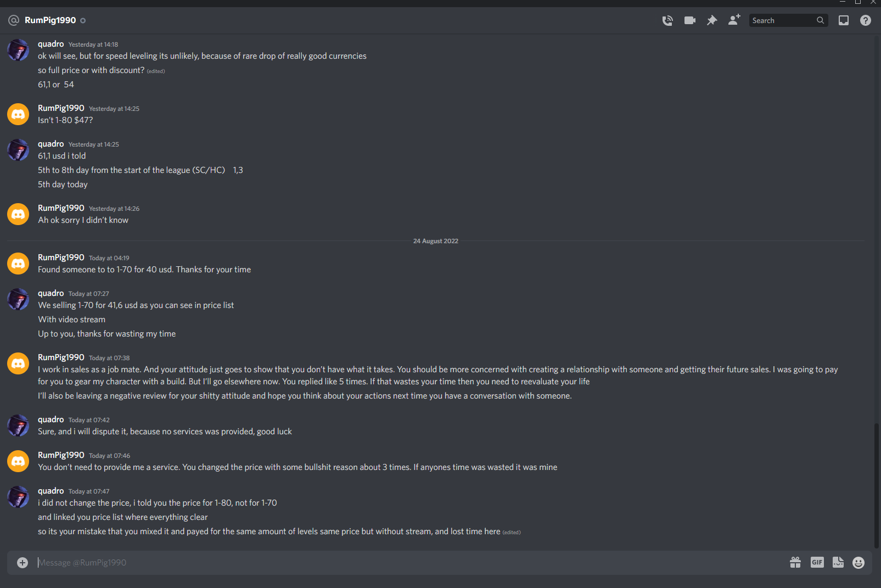Click RumPig1990's avatar at 07:38 message
Image resolution: width=881 pixels, height=588 pixels.
(x=18, y=363)
